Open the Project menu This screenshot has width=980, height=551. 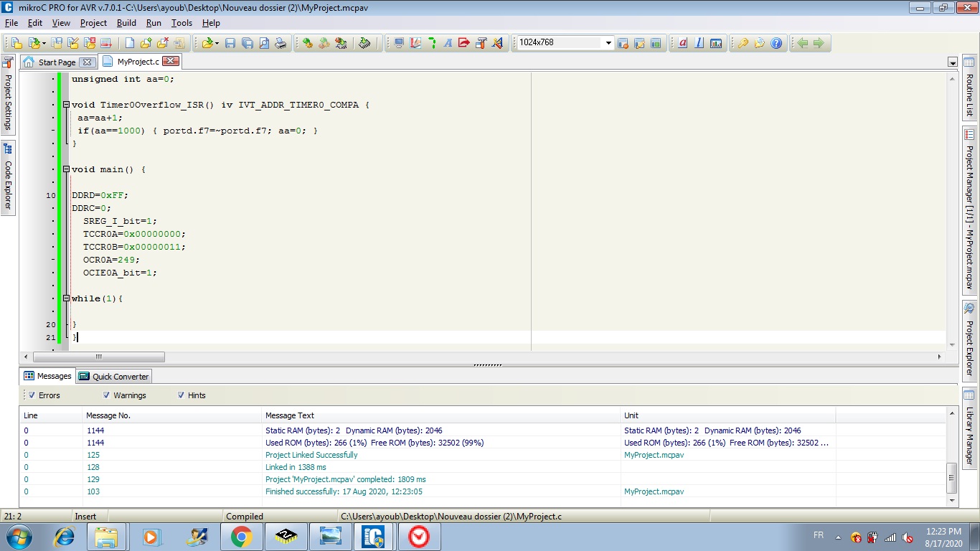93,23
